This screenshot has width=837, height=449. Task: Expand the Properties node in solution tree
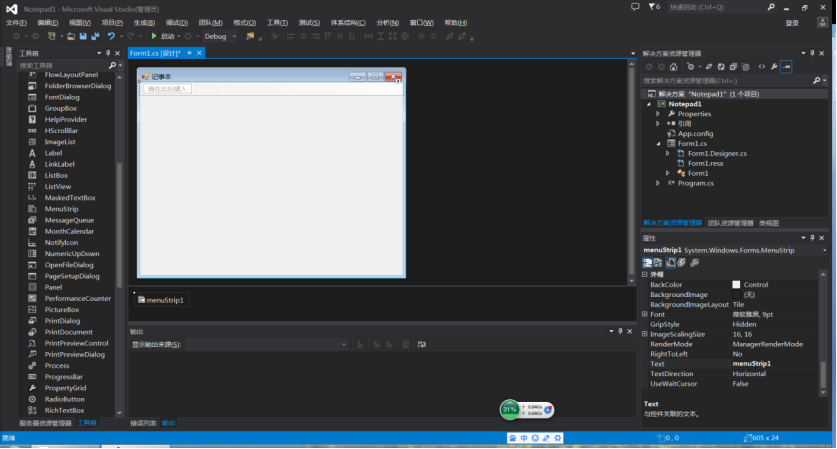(658, 114)
